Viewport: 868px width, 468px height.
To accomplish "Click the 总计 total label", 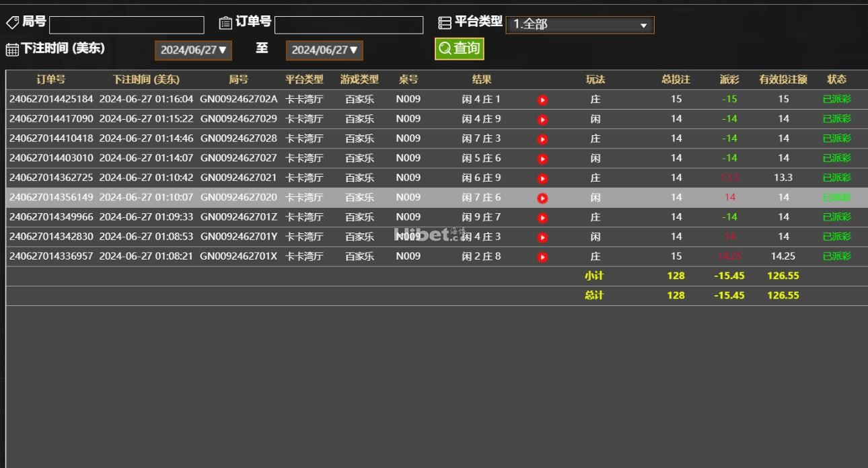I will [x=594, y=295].
